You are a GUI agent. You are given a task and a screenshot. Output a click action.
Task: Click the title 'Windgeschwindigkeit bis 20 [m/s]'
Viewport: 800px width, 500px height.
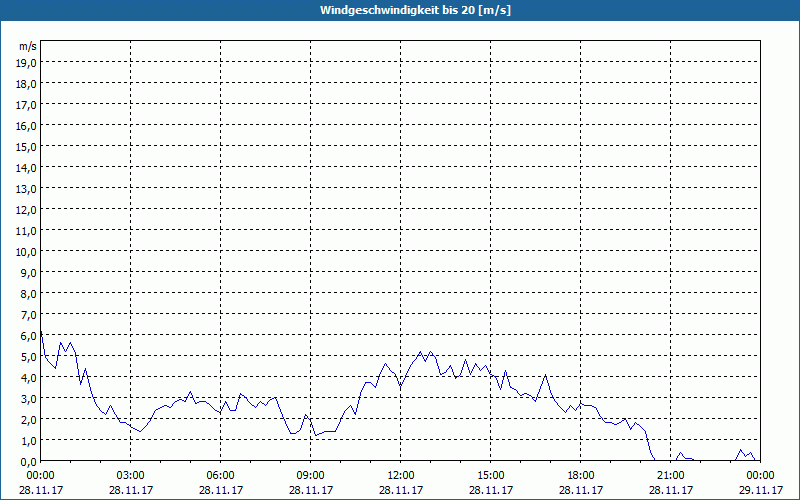[415, 10]
